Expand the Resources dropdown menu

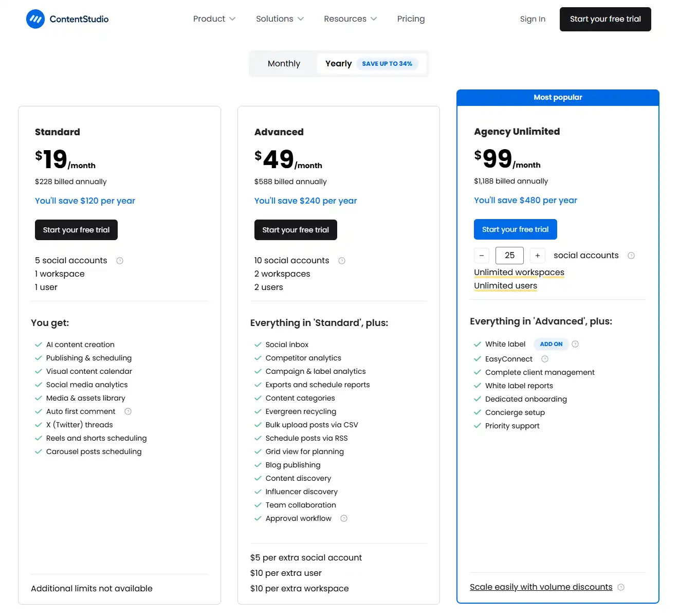(351, 19)
